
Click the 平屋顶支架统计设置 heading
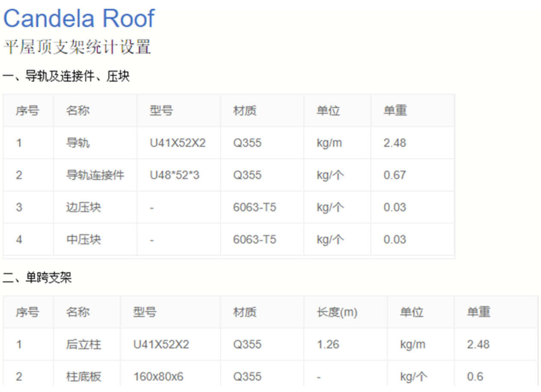tap(77, 47)
